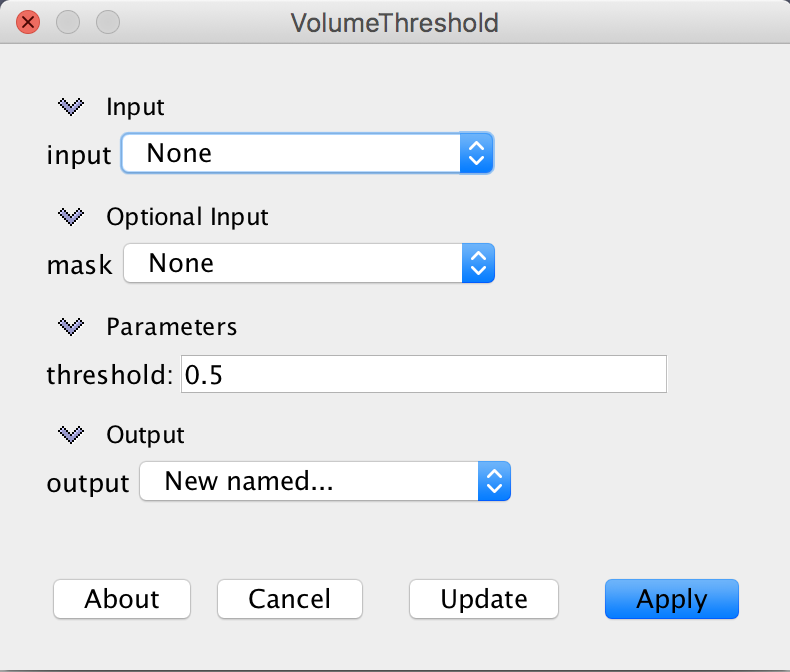Close the VolumeThreshold window
790x672 pixels.
tap(29, 21)
